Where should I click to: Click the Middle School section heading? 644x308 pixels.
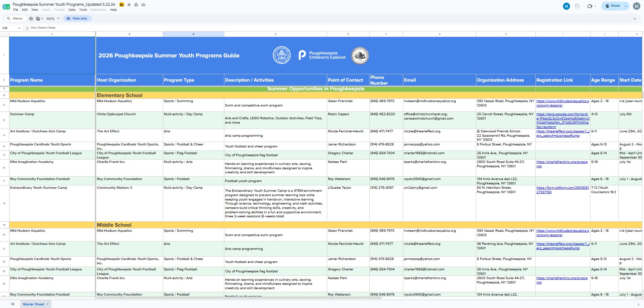tap(114, 225)
